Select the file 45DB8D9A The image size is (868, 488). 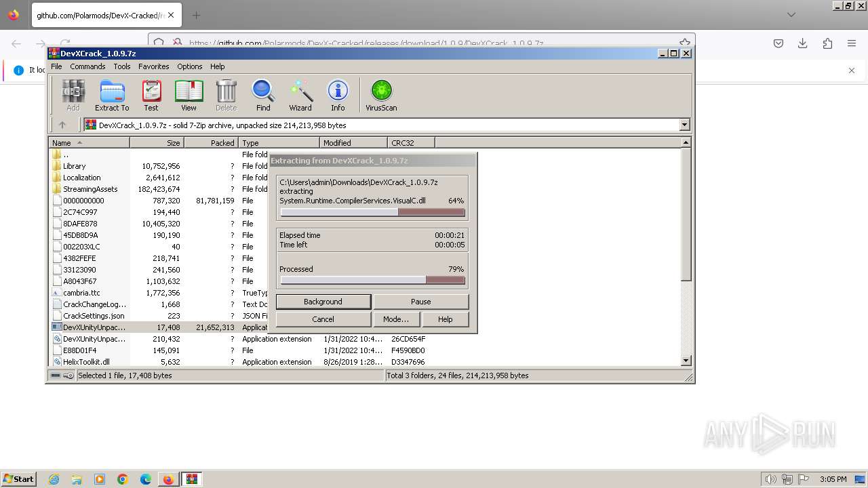[x=80, y=235]
